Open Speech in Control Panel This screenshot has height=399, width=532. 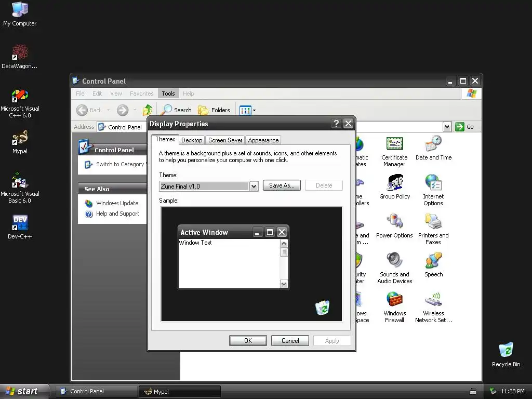coord(434,265)
